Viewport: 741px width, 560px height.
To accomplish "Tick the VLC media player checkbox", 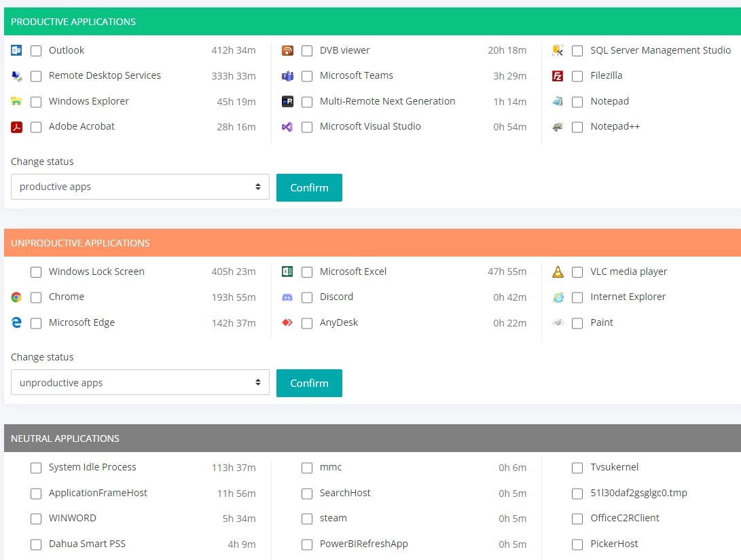I will coord(577,272).
